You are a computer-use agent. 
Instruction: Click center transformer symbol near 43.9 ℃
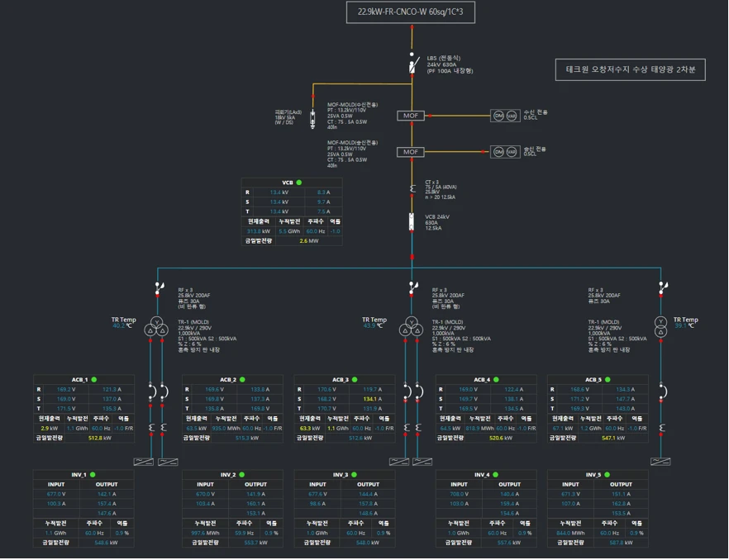411,327
